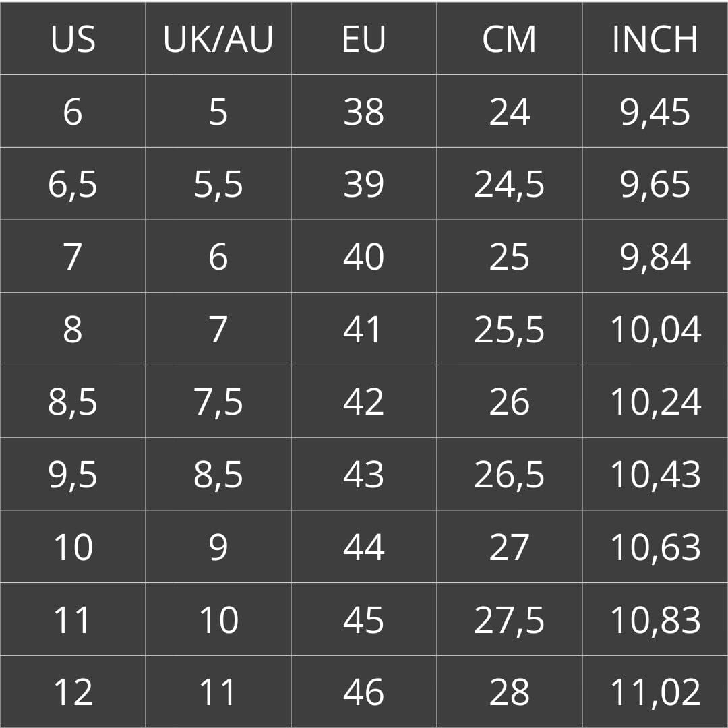Select EU size 40 cell

click(x=364, y=257)
